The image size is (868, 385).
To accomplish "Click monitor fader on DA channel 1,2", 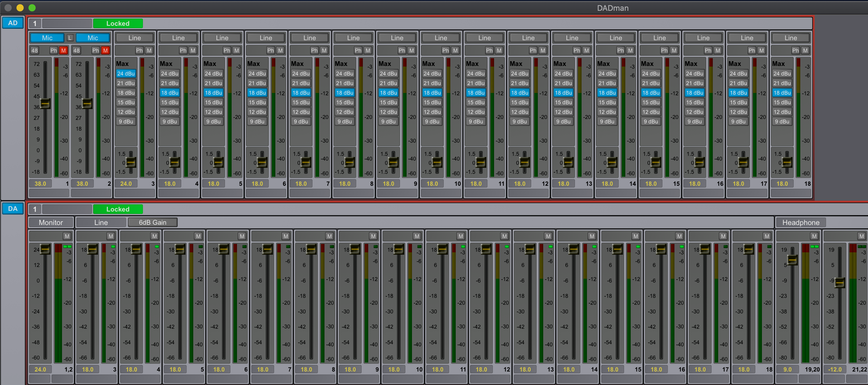I will pyautogui.click(x=45, y=249).
